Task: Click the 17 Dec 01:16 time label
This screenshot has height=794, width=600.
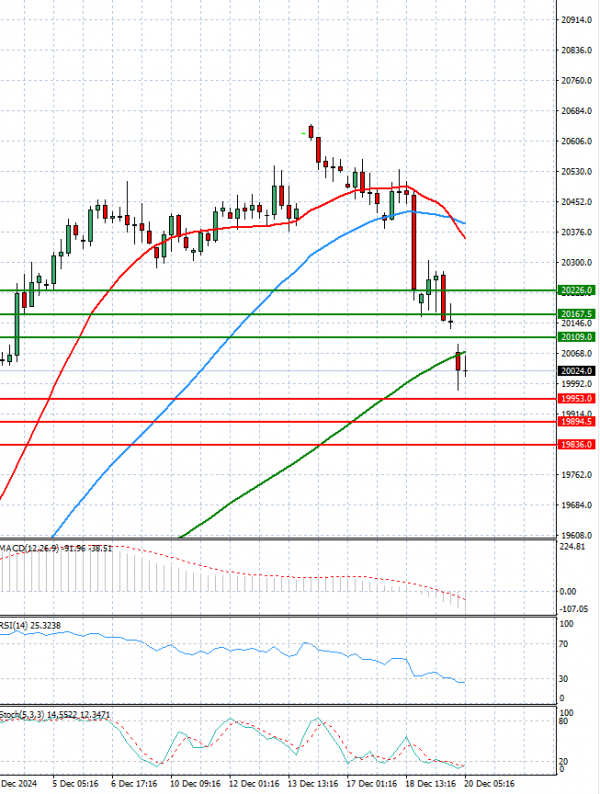Action: tap(372, 783)
